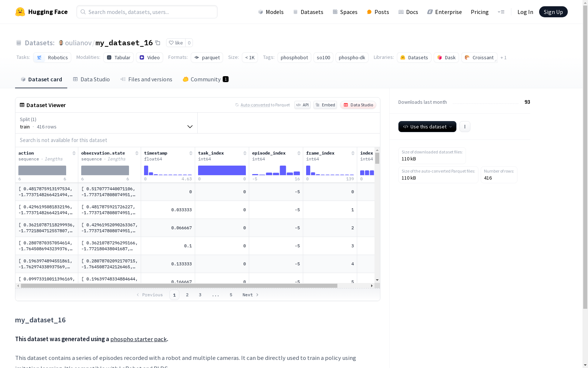
Task: Select the phosphobot tag
Action: pos(294,57)
